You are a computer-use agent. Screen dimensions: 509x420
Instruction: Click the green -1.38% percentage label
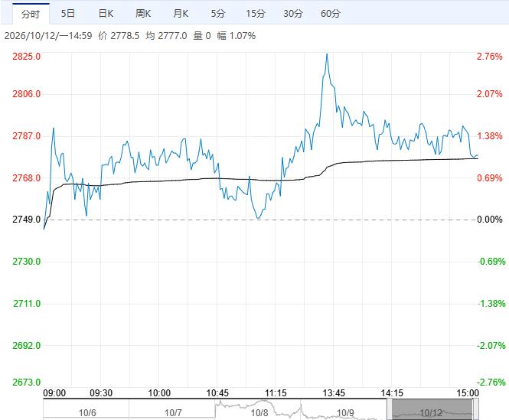coord(492,304)
